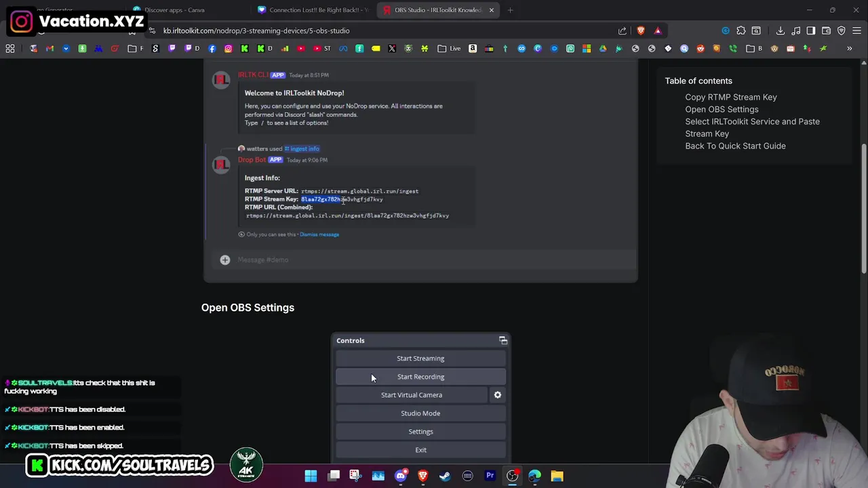Open the bookmarks apps grid icon
This screenshot has width=868, height=488.
[x=10, y=49]
